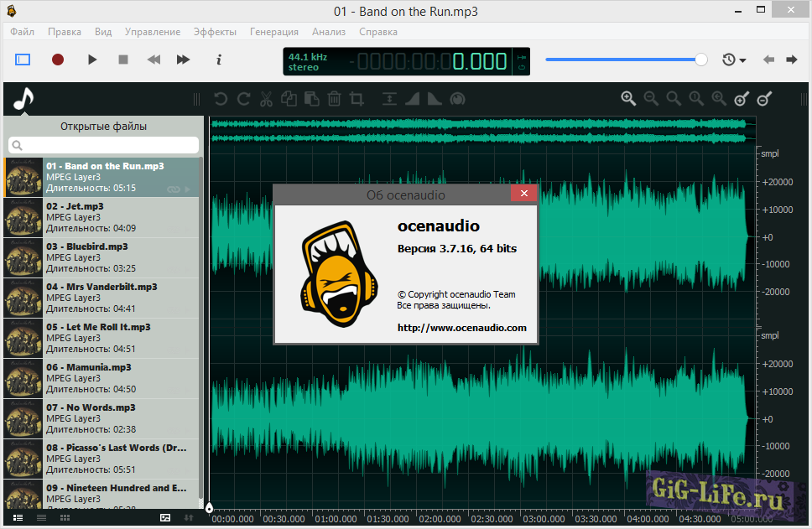Click the volume slider handle
Screen dimensions: 812x529
701,60
